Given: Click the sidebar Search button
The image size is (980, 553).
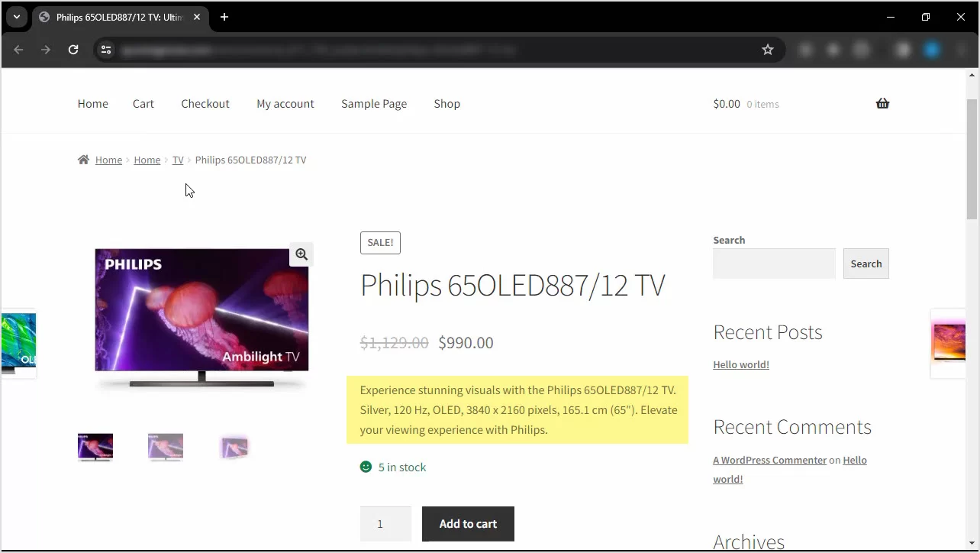Looking at the screenshot, I should point(866,264).
